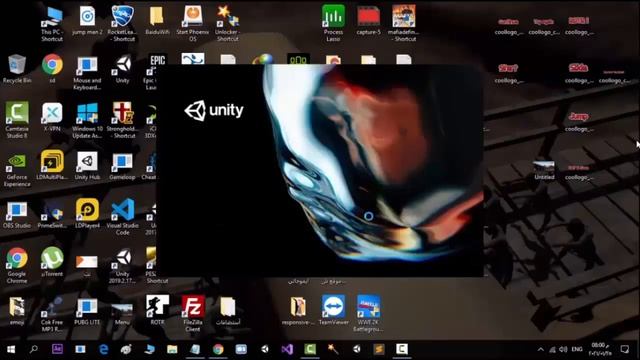
Task: Switch to green Camtasia taskbar icon
Action: 310,349
